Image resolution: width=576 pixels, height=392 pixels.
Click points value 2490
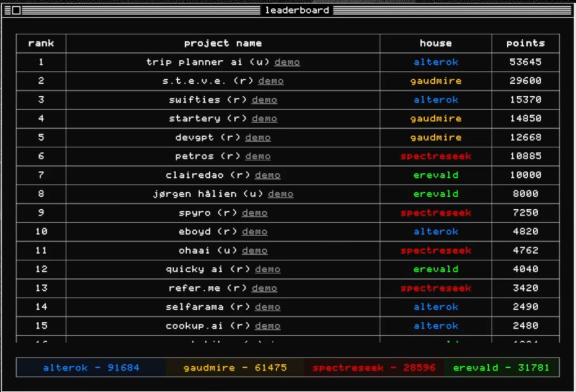pos(526,307)
